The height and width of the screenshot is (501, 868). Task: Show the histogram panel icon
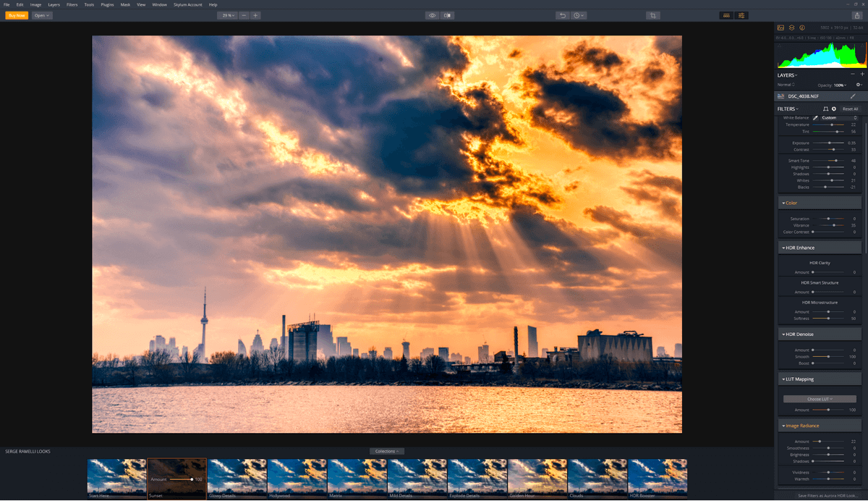pyautogui.click(x=781, y=28)
